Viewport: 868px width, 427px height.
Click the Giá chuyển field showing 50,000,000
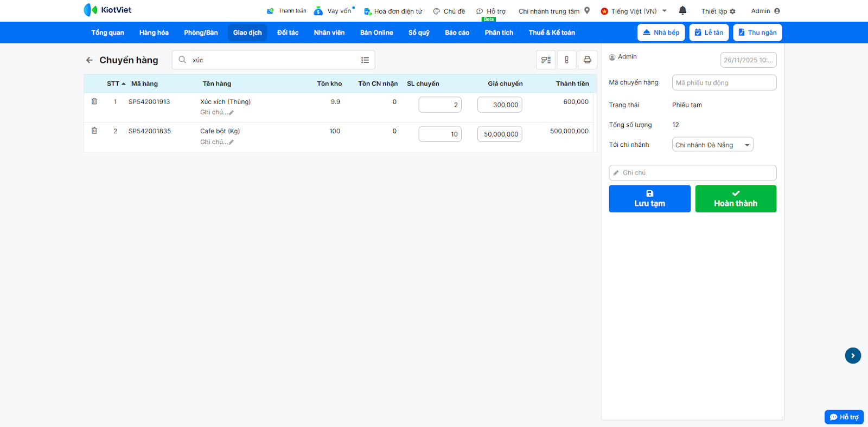click(x=500, y=134)
